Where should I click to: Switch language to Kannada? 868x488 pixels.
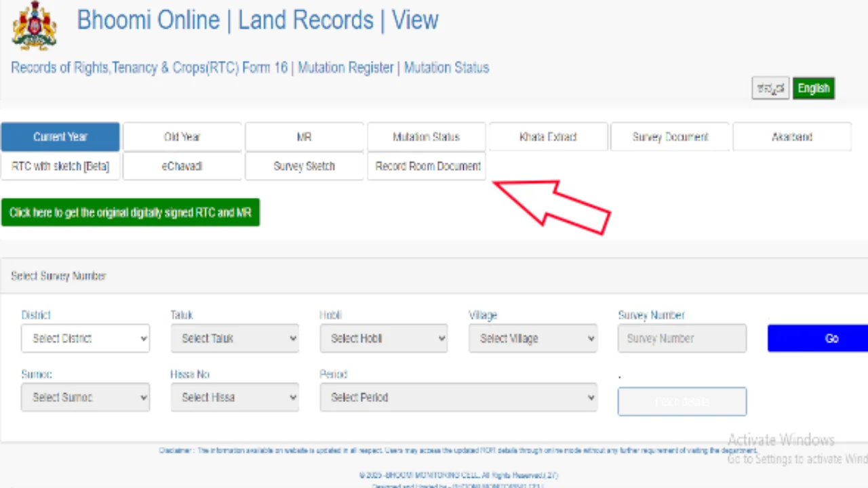pyautogui.click(x=770, y=88)
